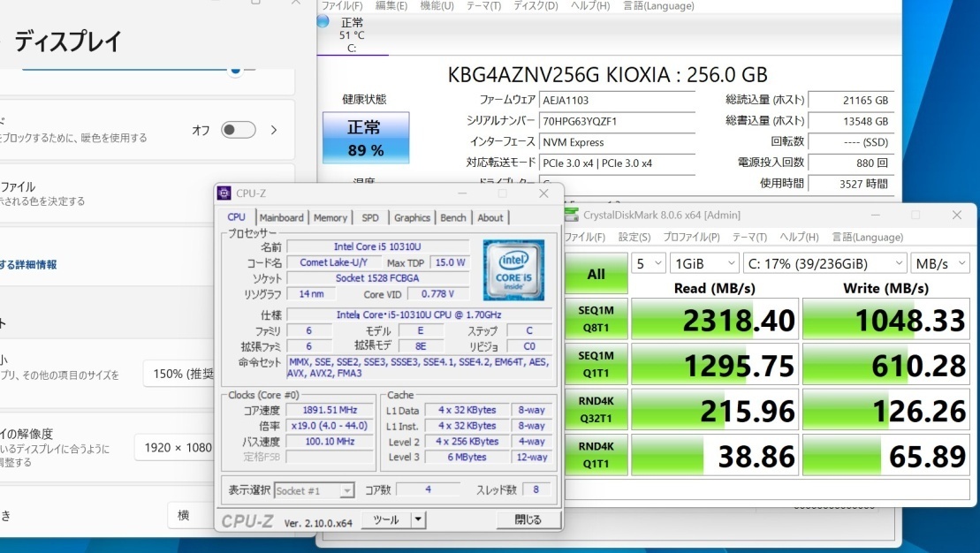Viewport: 980px width, 553px height.
Task: Expand night light settings chevron
Action: 274,130
